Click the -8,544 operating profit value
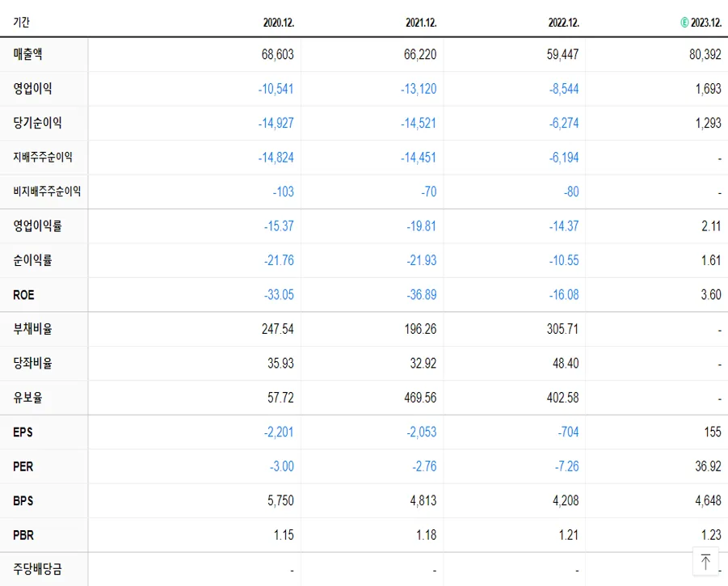Viewport: 728px width, 586px height. pyautogui.click(x=564, y=89)
